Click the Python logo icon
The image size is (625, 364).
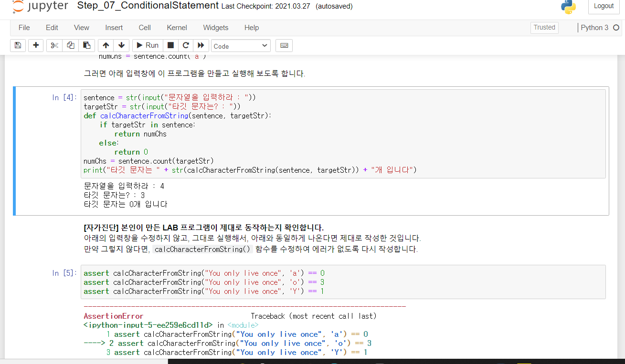click(x=568, y=7)
